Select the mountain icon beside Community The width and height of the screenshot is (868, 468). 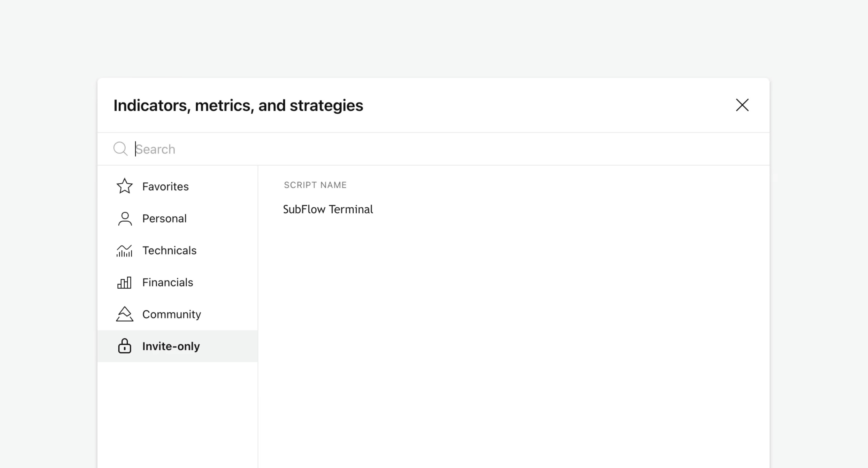coord(124,314)
